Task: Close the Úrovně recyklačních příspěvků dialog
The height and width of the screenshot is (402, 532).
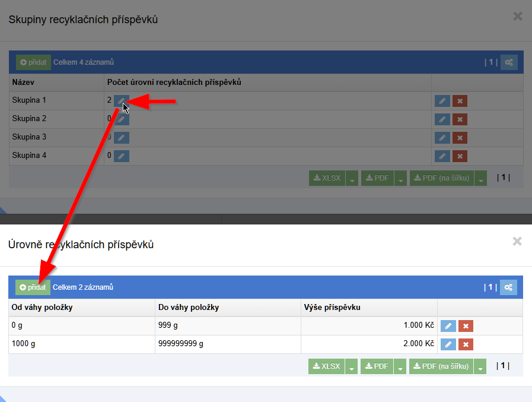Action: pos(517,241)
